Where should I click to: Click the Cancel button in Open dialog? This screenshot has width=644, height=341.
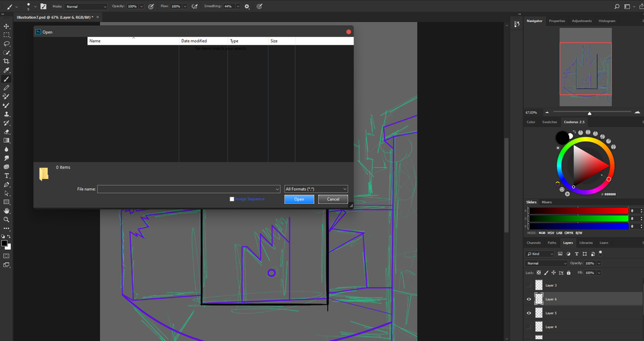coord(333,199)
